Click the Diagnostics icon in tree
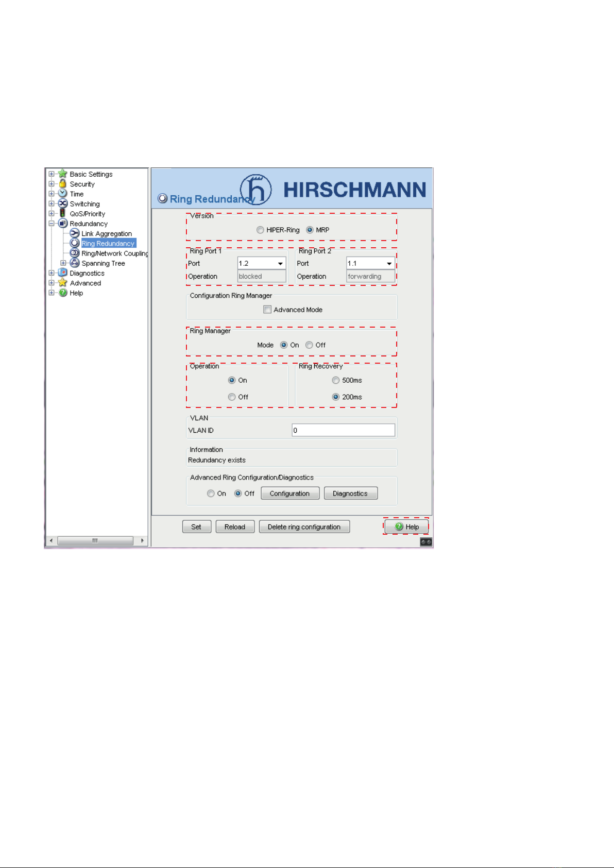Image resolution: width=614 pixels, height=868 pixels. click(x=63, y=273)
